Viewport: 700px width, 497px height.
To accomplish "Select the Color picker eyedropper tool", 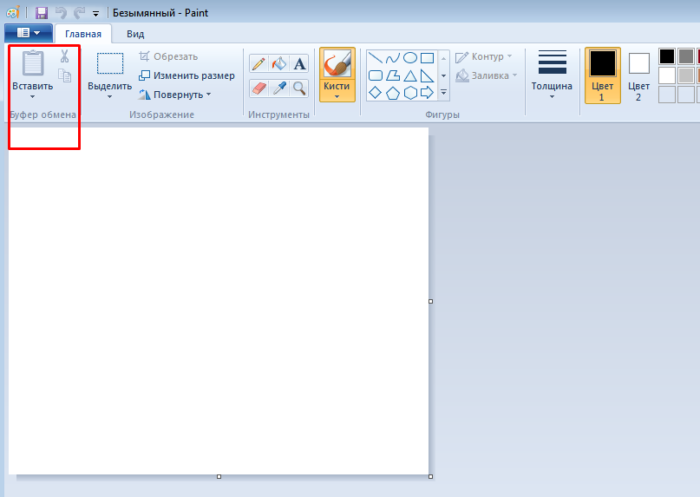I will (279, 88).
